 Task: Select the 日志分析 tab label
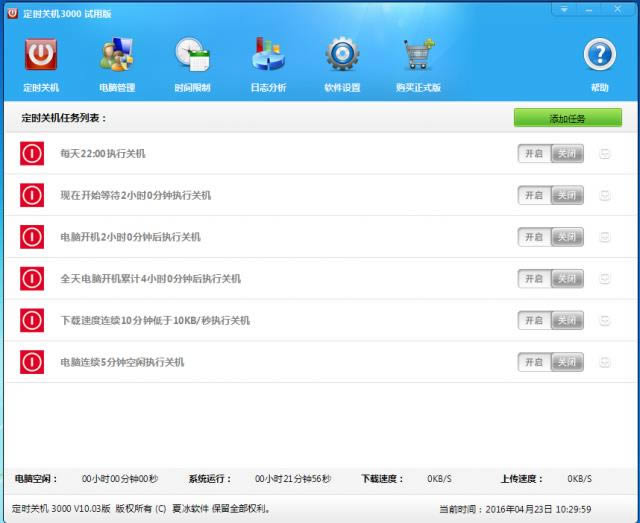[x=268, y=87]
